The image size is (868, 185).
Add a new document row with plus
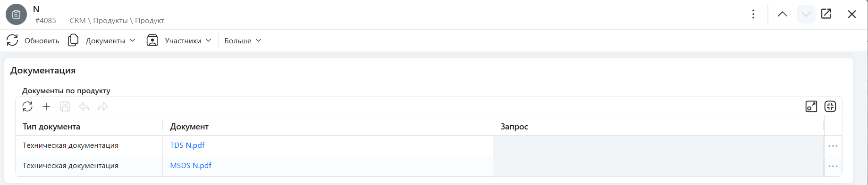tap(46, 106)
